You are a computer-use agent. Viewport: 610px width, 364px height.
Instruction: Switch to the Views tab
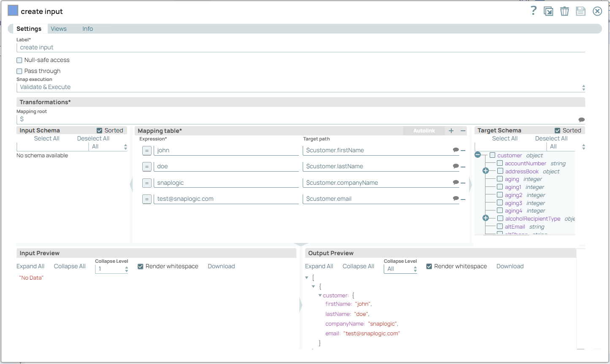click(x=59, y=28)
